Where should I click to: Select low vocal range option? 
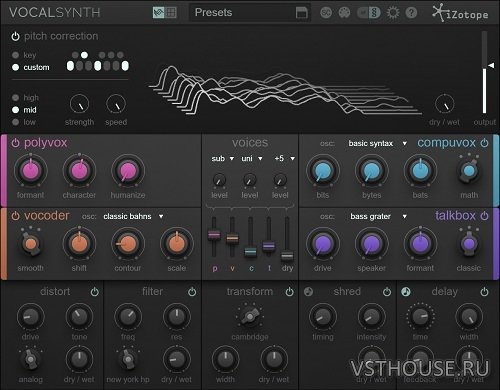(15, 122)
